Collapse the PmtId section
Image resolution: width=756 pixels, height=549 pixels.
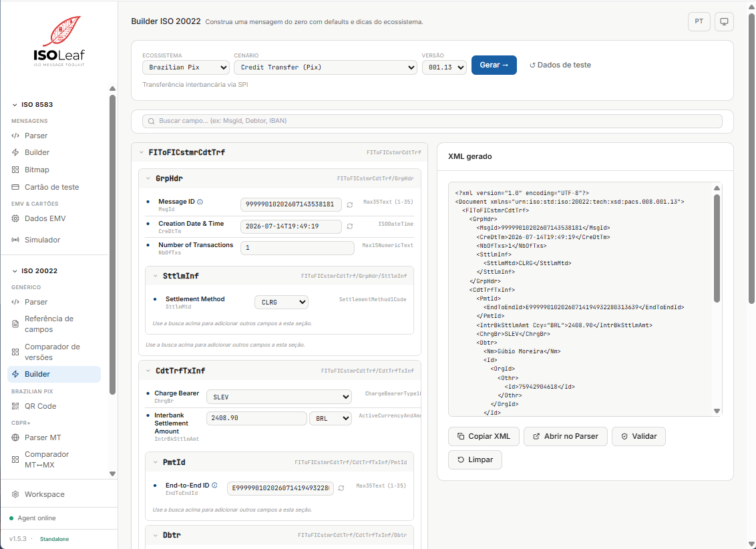point(155,462)
